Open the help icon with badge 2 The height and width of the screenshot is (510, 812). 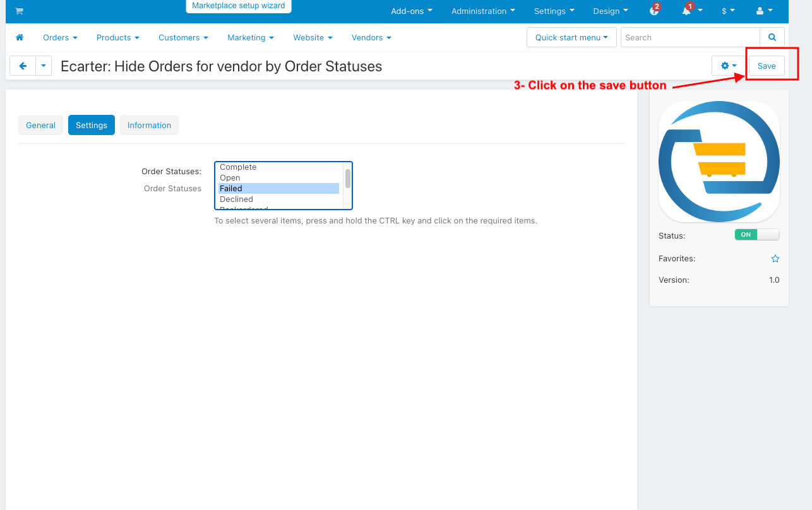(655, 11)
